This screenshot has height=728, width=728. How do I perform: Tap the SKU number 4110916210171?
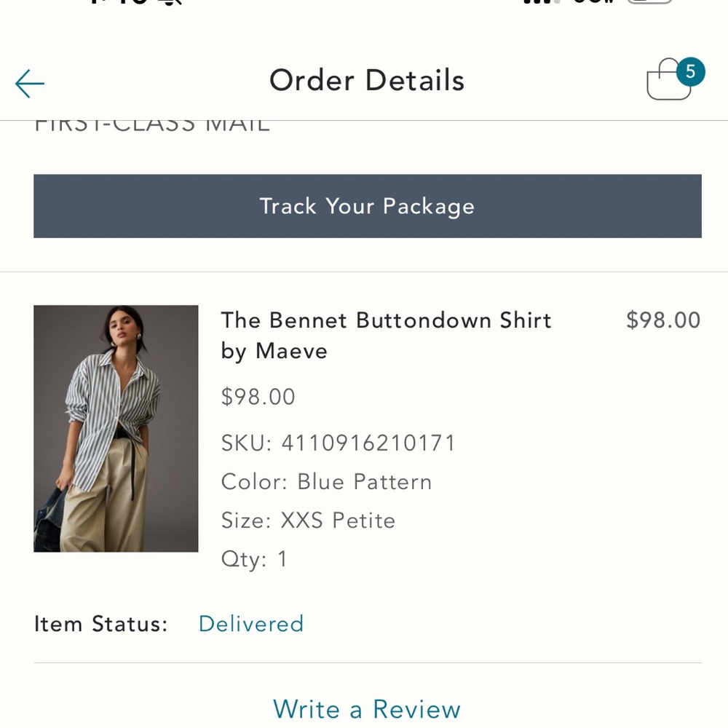pos(338,443)
